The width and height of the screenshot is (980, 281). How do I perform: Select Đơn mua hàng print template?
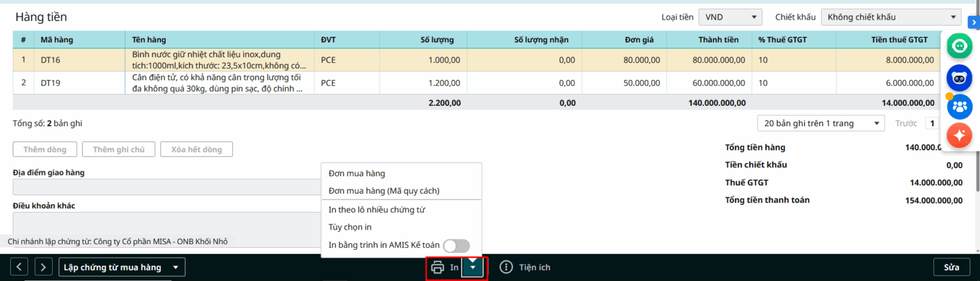(x=356, y=174)
